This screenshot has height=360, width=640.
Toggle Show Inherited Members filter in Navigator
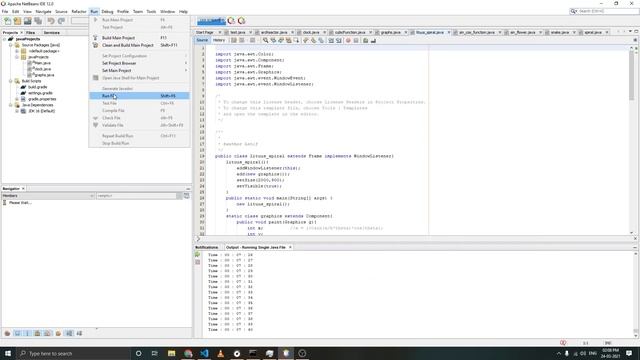tap(7, 333)
